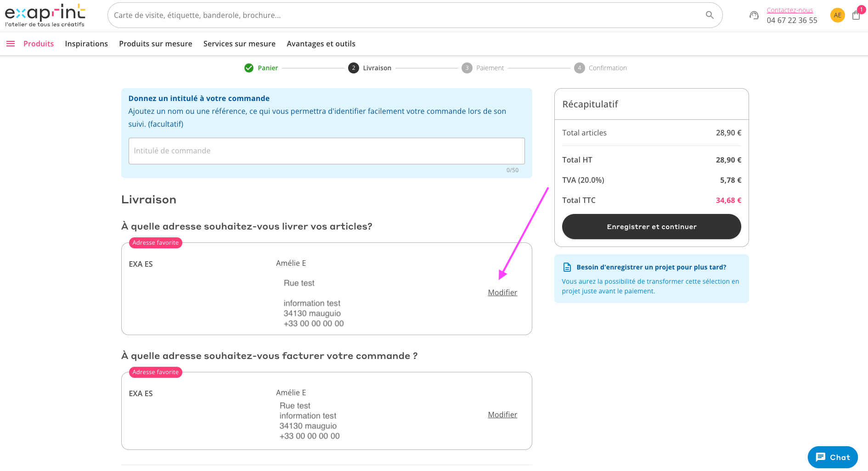Click the Total TTC amount 34,68 €

[728, 200]
